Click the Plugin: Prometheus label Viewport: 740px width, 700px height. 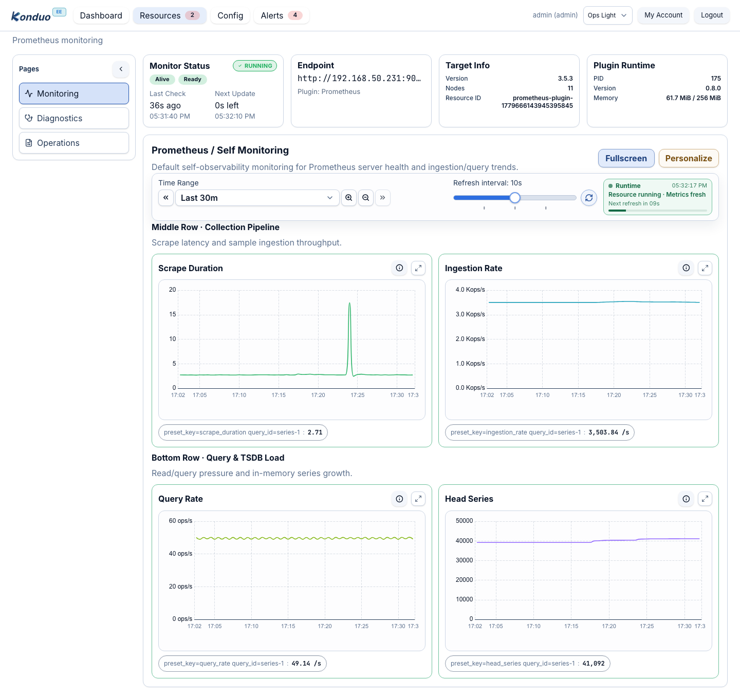pos(329,92)
